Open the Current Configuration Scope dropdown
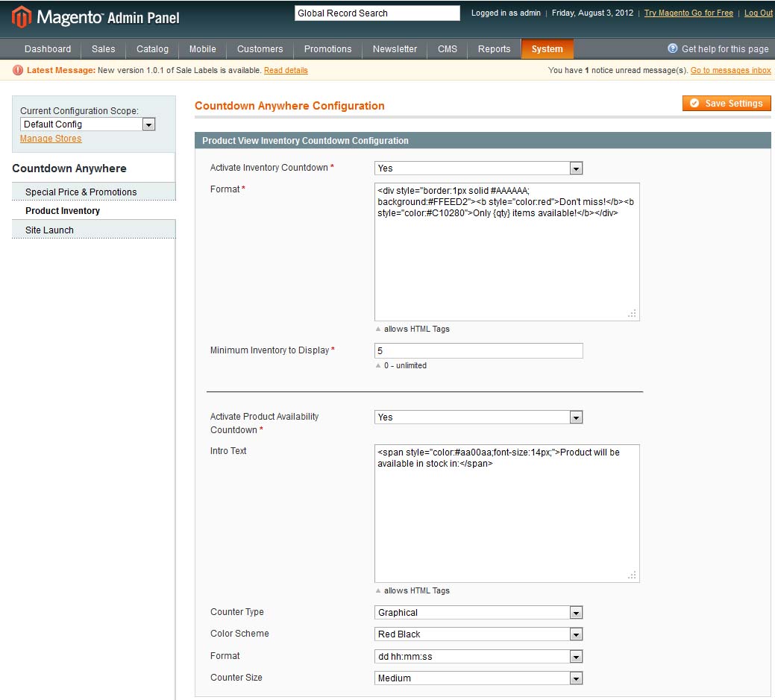The width and height of the screenshot is (775, 700). 87,124
